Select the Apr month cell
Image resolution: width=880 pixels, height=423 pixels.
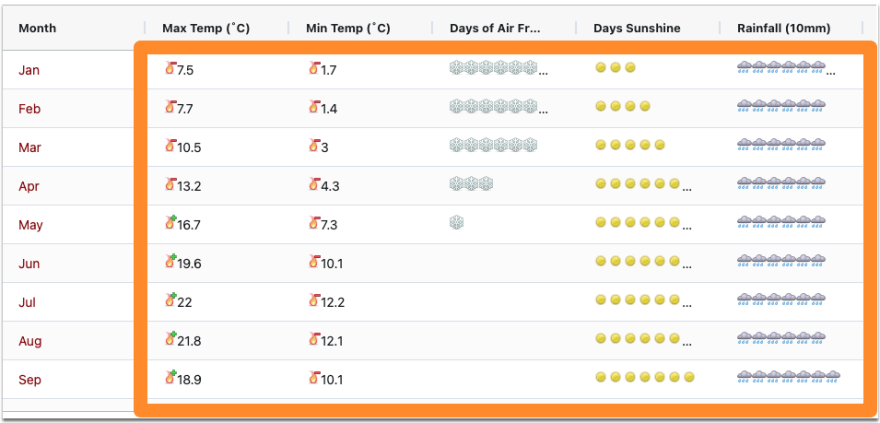point(29,186)
